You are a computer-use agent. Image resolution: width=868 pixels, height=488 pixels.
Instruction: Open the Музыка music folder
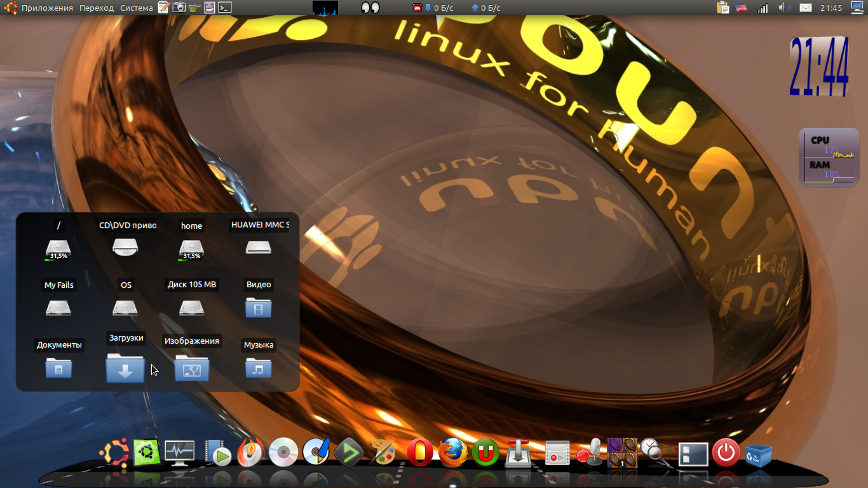(x=259, y=368)
